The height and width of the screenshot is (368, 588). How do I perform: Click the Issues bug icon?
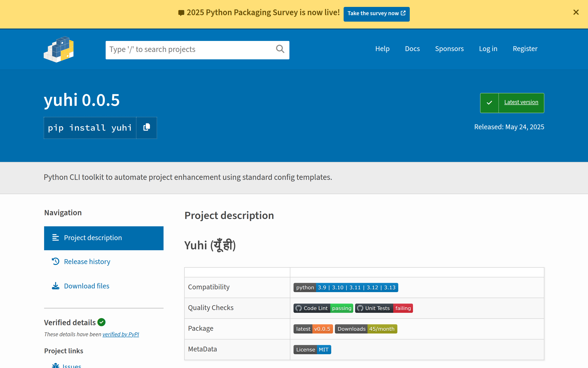tap(56, 365)
